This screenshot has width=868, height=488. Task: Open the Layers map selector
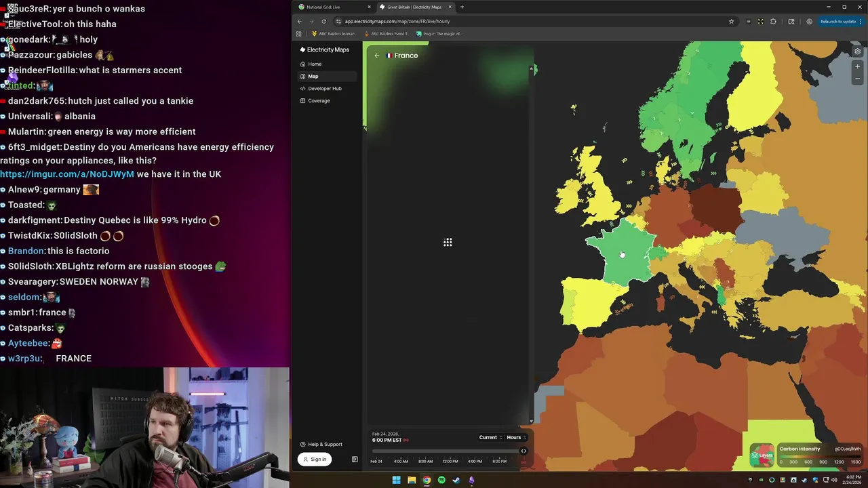[x=762, y=455]
